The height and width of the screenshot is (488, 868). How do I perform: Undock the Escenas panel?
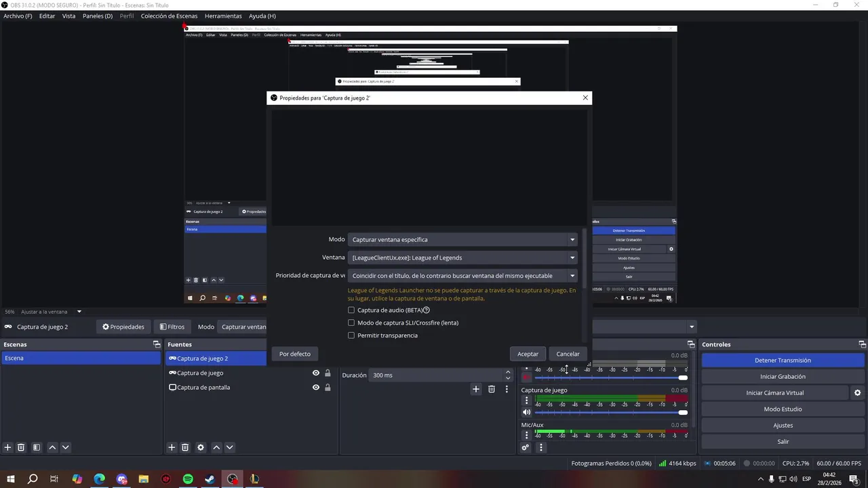point(157,344)
